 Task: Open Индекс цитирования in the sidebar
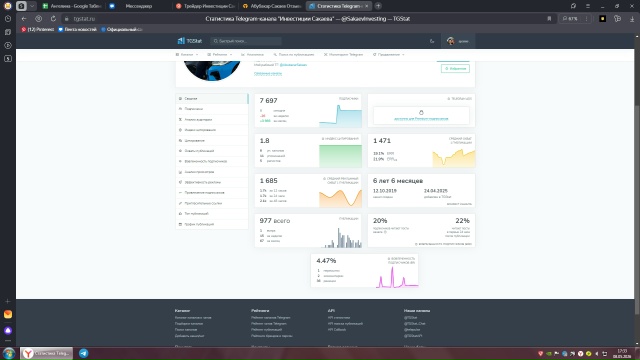tap(212, 130)
